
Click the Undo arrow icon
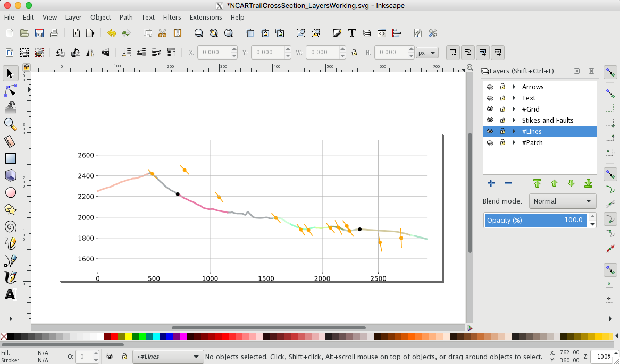point(111,33)
